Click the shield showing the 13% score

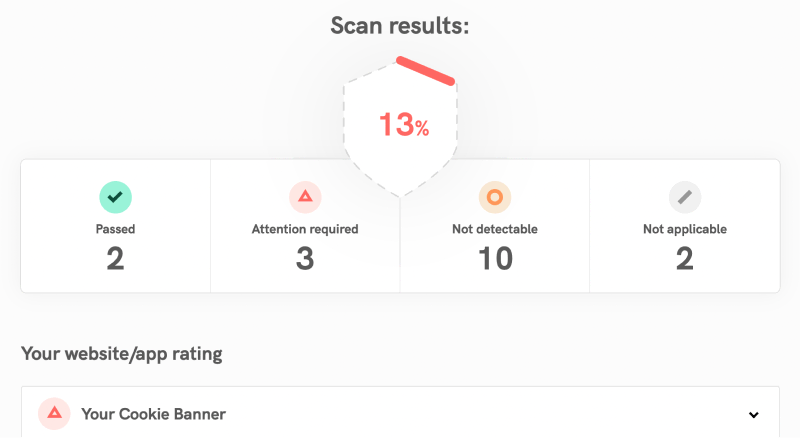(400, 150)
